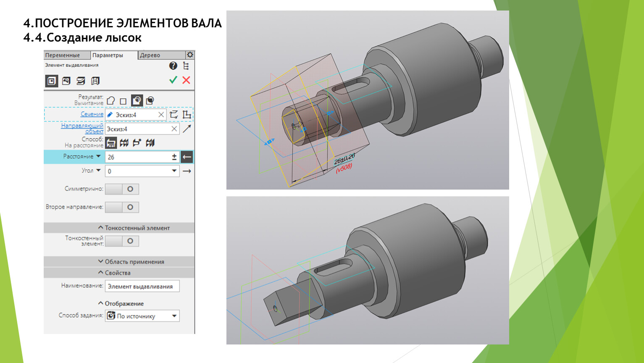Viewport: 644px width, 363px height.
Task: Clear Эскиз:4 from the Сечение field
Action: (161, 115)
